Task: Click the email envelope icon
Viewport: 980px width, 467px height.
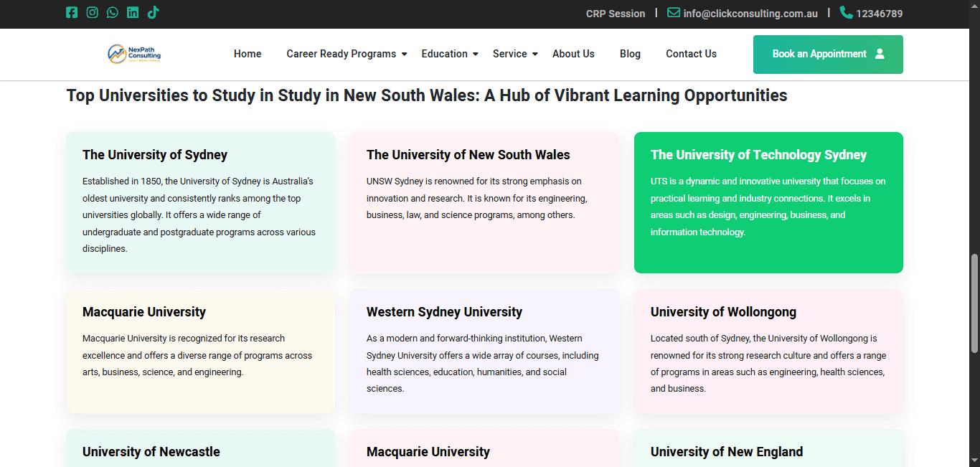Action: click(673, 12)
